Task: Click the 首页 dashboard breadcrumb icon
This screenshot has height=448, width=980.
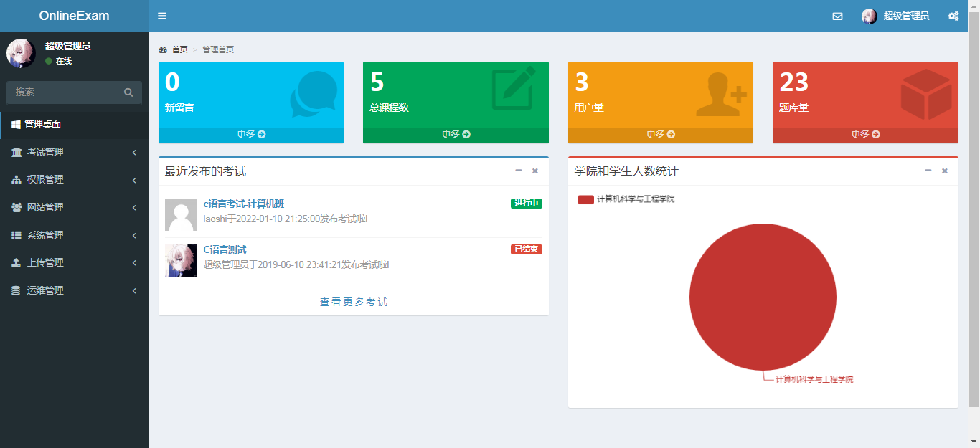Action: tap(163, 49)
